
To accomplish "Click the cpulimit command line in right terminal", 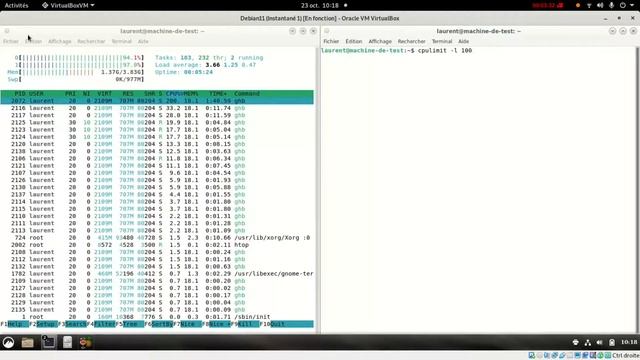I will (x=397, y=51).
